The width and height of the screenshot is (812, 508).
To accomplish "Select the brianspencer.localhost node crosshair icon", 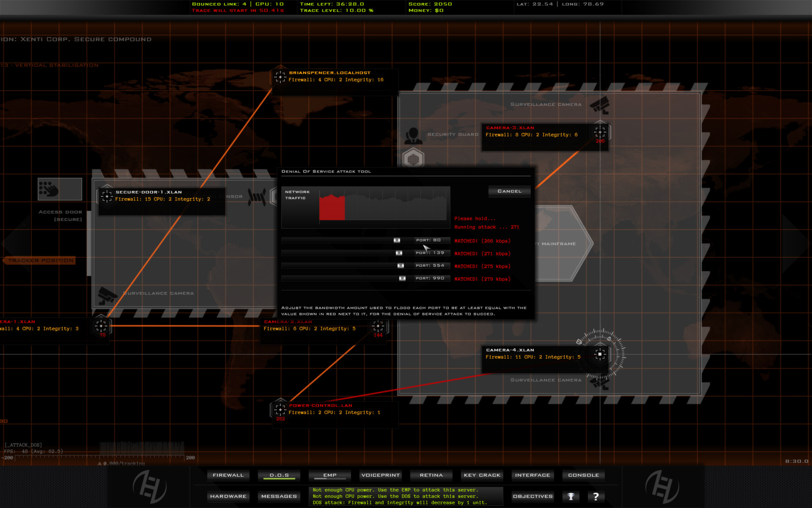I will pyautogui.click(x=280, y=77).
